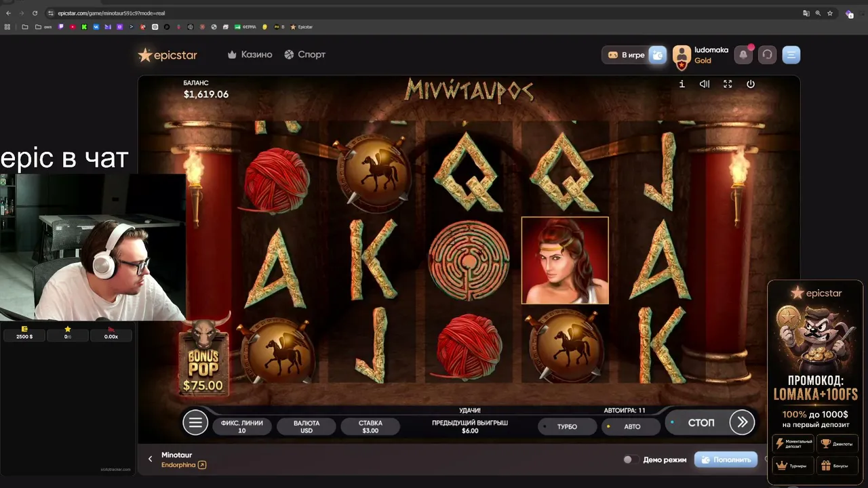Open the notifications bell
Image resolution: width=868 pixels, height=488 pixels.
click(x=744, y=55)
